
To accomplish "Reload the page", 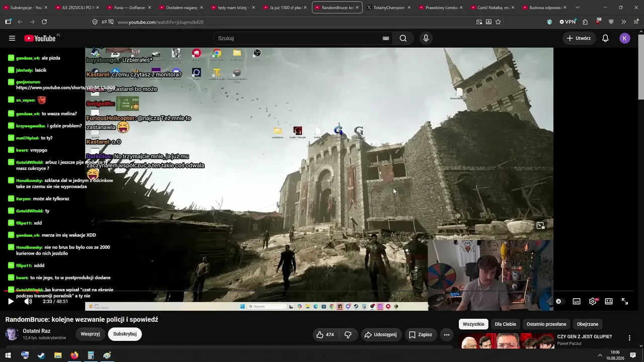I will click(x=44, y=22).
